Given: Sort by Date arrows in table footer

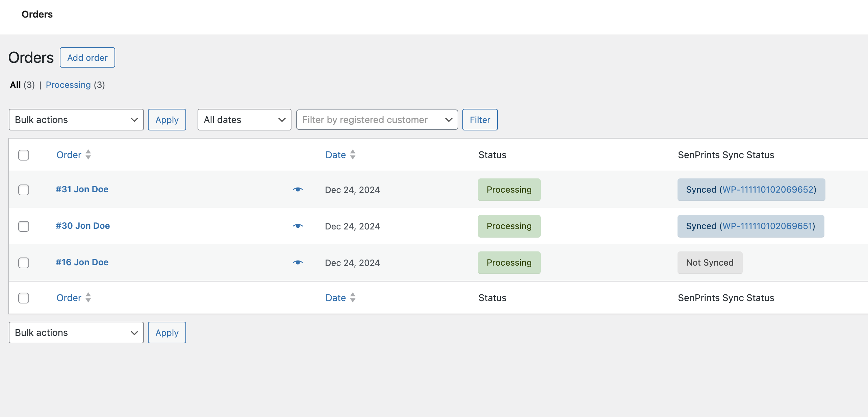Looking at the screenshot, I should (353, 298).
